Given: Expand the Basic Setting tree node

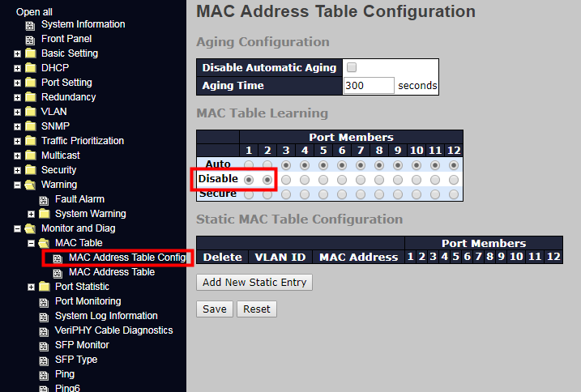Looking at the screenshot, I should 17,54.
